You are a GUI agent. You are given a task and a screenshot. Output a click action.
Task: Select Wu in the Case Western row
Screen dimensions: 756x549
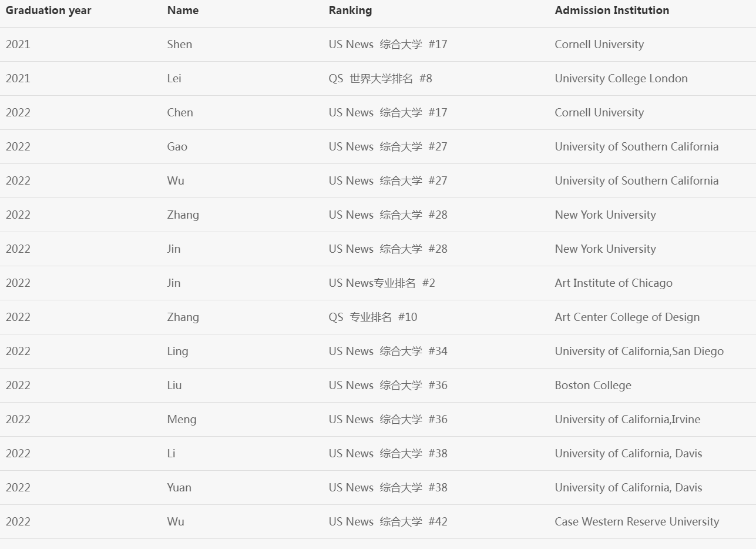pyautogui.click(x=176, y=522)
